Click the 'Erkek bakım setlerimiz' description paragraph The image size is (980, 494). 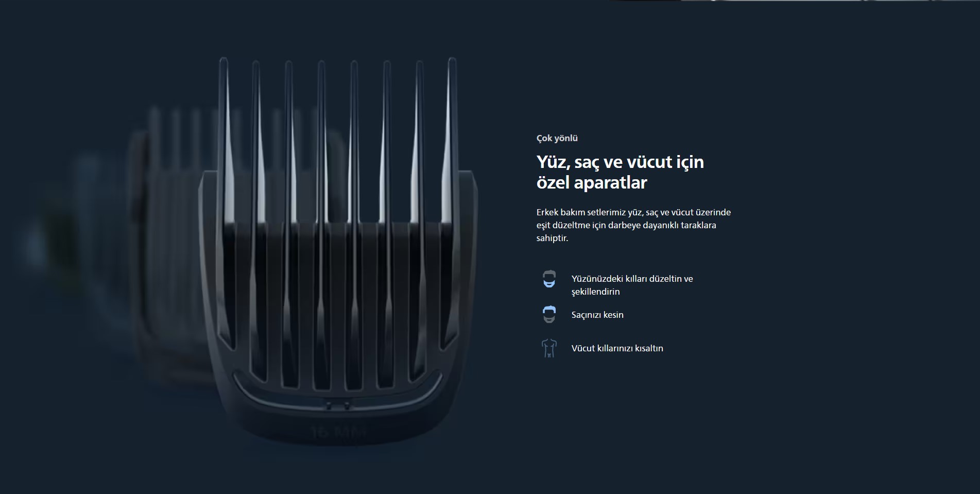[x=633, y=225]
